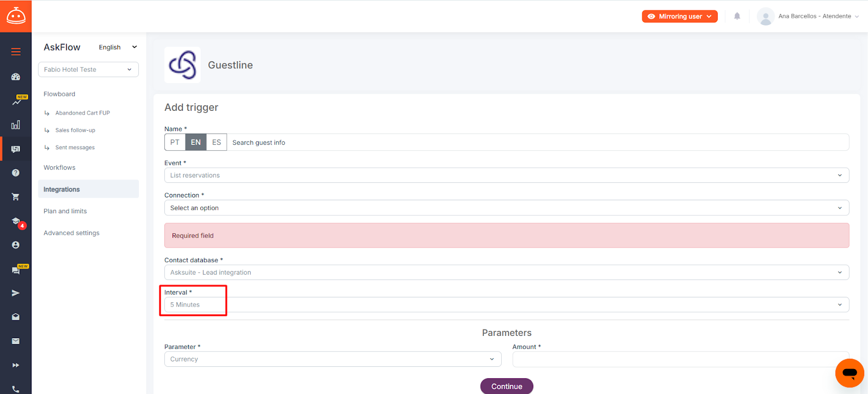Screen dimensions: 868x394
Task: Click the Continue button
Action: tap(507, 386)
